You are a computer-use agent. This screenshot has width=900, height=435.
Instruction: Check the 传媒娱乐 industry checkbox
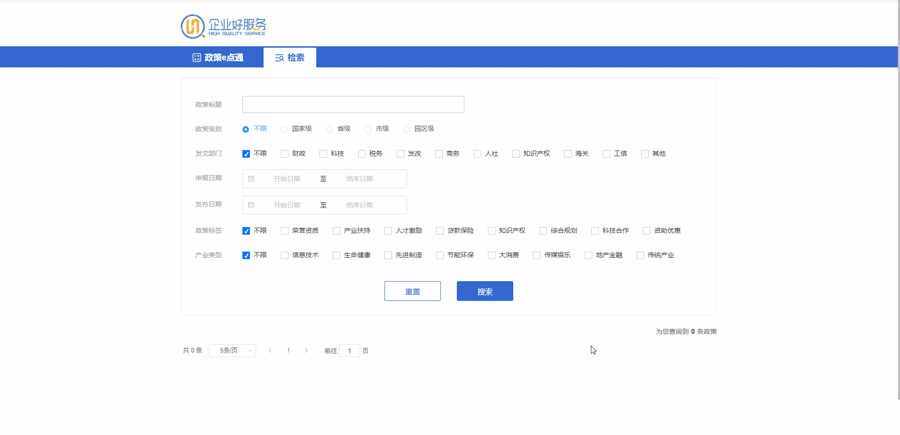click(537, 255)
